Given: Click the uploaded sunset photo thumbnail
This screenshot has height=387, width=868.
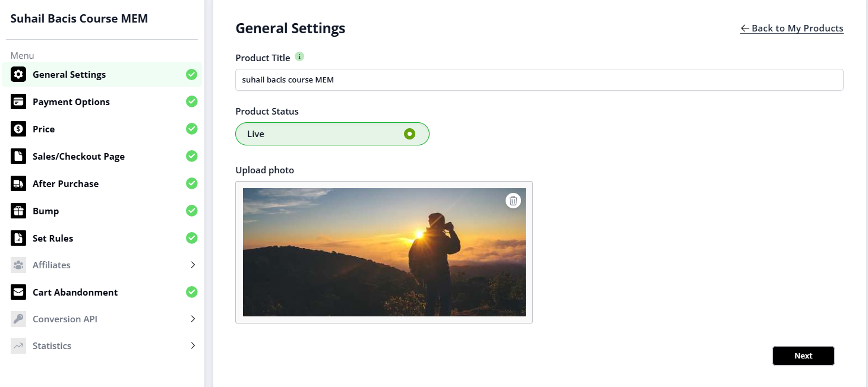Looking at the screenshot, I should pos(384,252).
